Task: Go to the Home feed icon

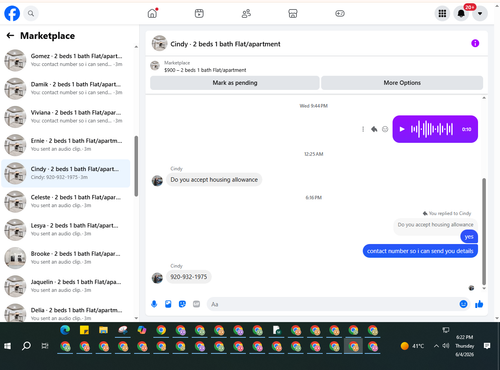Action: tap(152, 13)
